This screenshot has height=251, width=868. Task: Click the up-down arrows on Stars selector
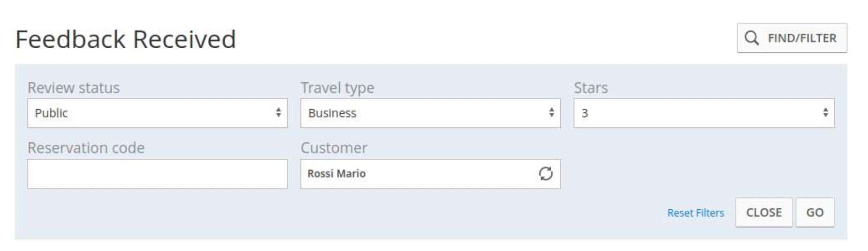point(825,112)
